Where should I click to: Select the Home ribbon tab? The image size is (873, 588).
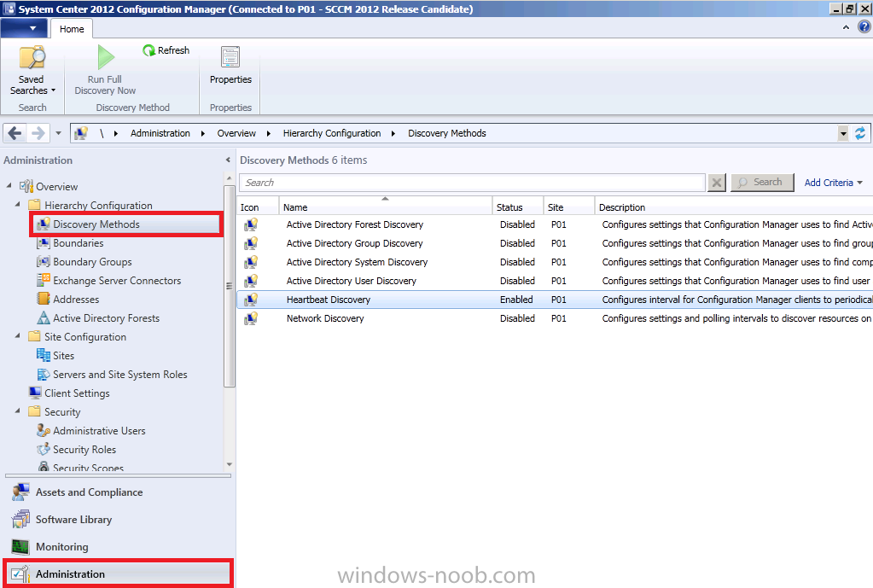pos(72,29)
